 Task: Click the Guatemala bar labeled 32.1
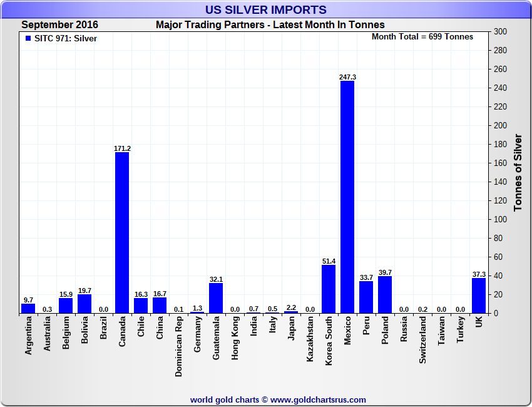coord(216,298)
